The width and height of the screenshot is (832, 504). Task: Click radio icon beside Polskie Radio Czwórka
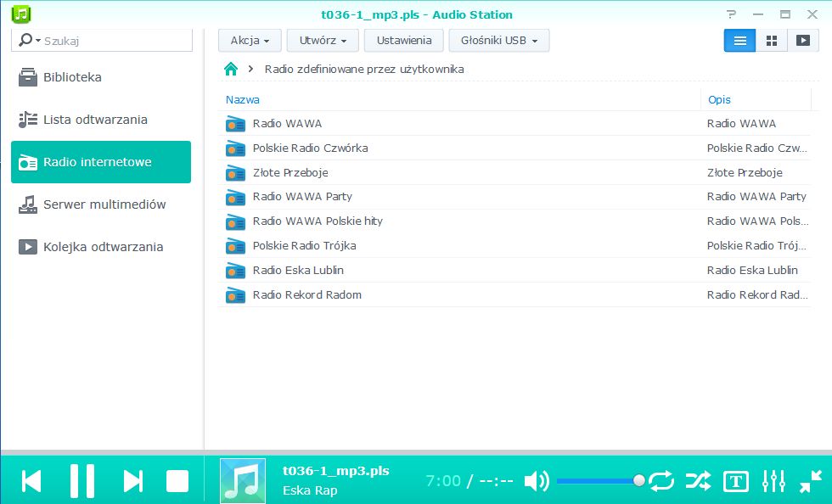235,148
